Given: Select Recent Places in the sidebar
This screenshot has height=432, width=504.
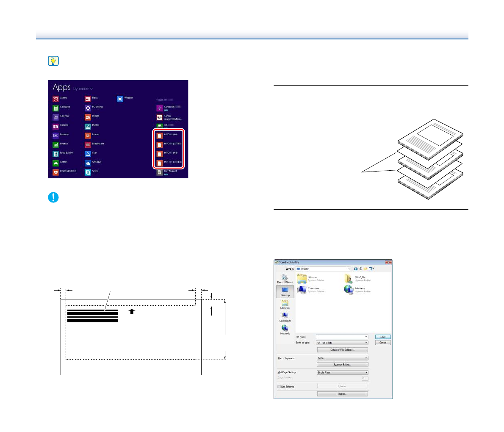Looking at the screenshot, I should coord(285,279).
